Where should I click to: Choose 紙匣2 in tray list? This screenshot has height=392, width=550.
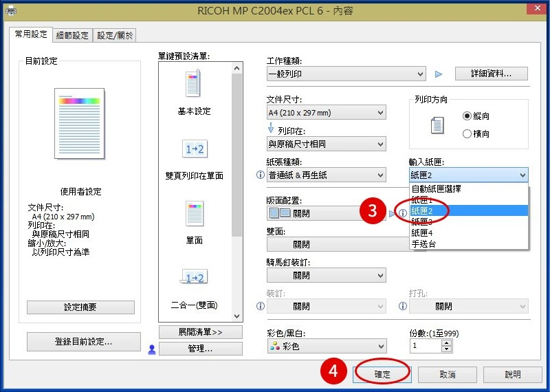[469, 210]
